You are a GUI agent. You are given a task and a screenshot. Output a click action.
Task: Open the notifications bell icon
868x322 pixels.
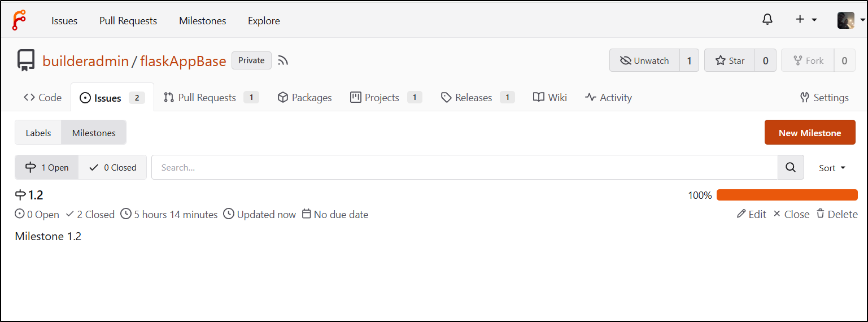pyautogui.click(x=767, y=20)
